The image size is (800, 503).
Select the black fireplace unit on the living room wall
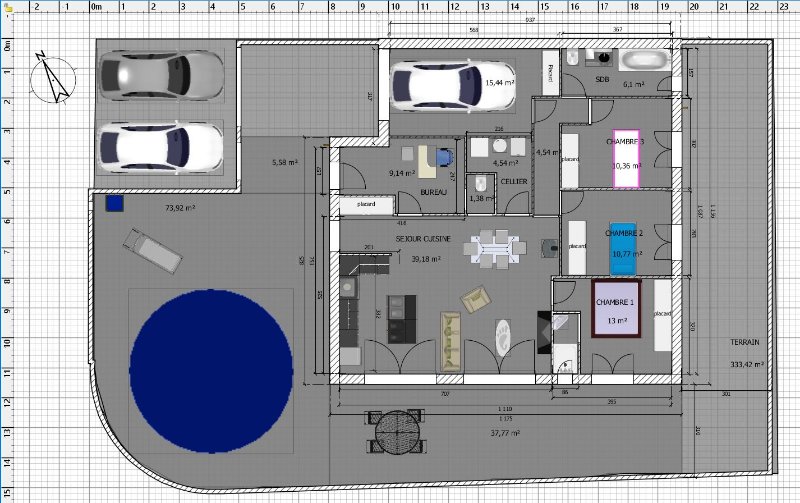(x=544, y=333)
